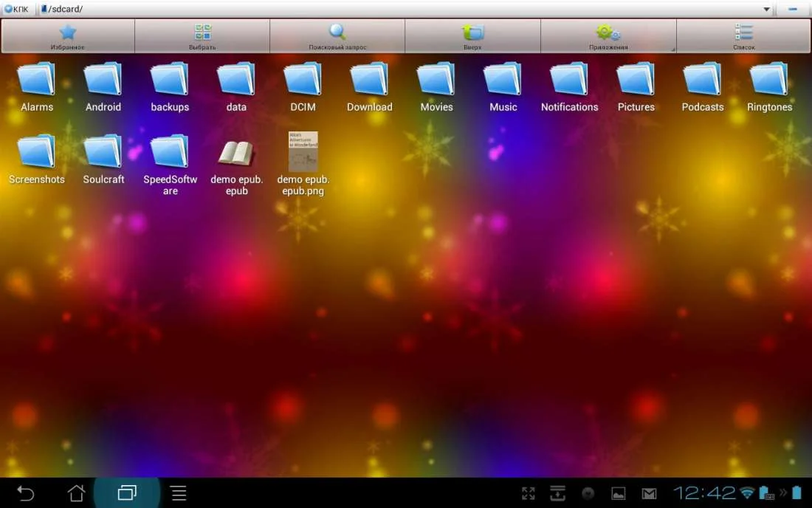This screenshot has height=508, width=812.
Task: Switch view with the Список icon
Action: (x=743, y=35)
